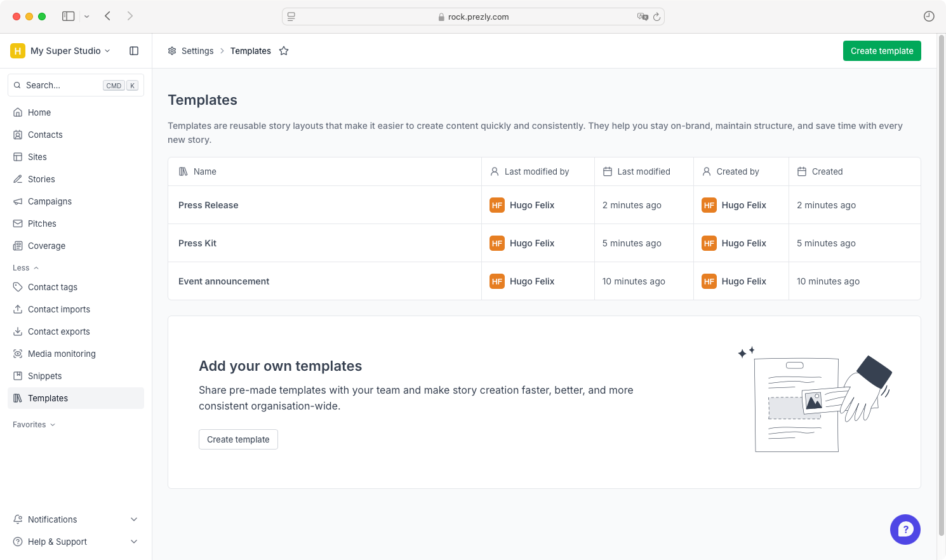Click the Contact imports upload icon
This screenshot has width=946, height=560.
[x=18, y=309]
